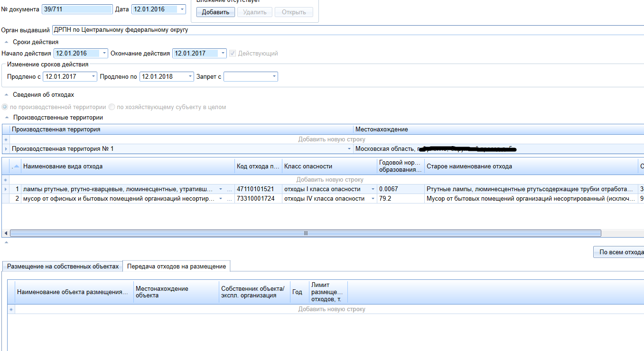Open the Запрет с date dropdown
Viewport: 644px width, 351px height.
click(274, 76)
